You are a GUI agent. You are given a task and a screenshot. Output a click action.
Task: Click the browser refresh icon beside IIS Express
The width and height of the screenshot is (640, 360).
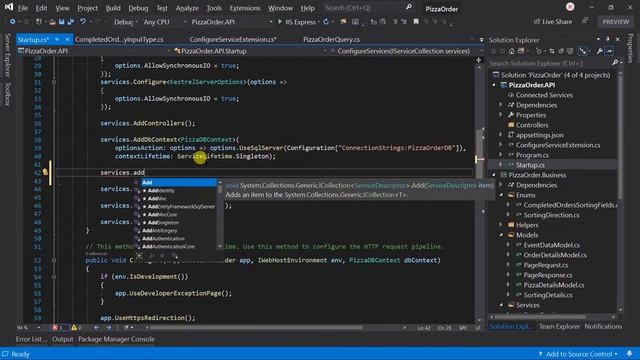coord(326,22)
